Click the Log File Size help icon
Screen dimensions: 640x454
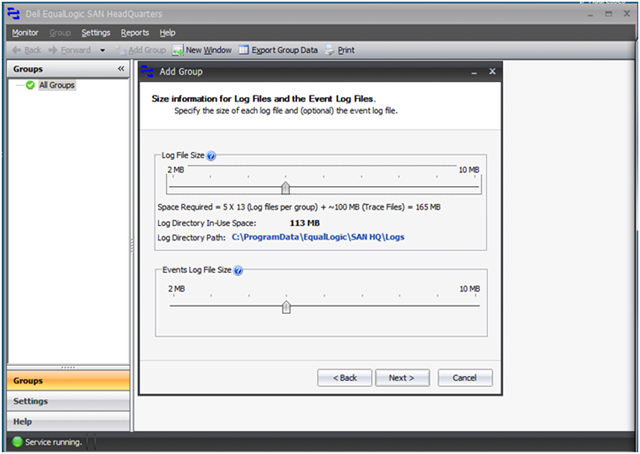pyautogui.click(x=211, y=156)
